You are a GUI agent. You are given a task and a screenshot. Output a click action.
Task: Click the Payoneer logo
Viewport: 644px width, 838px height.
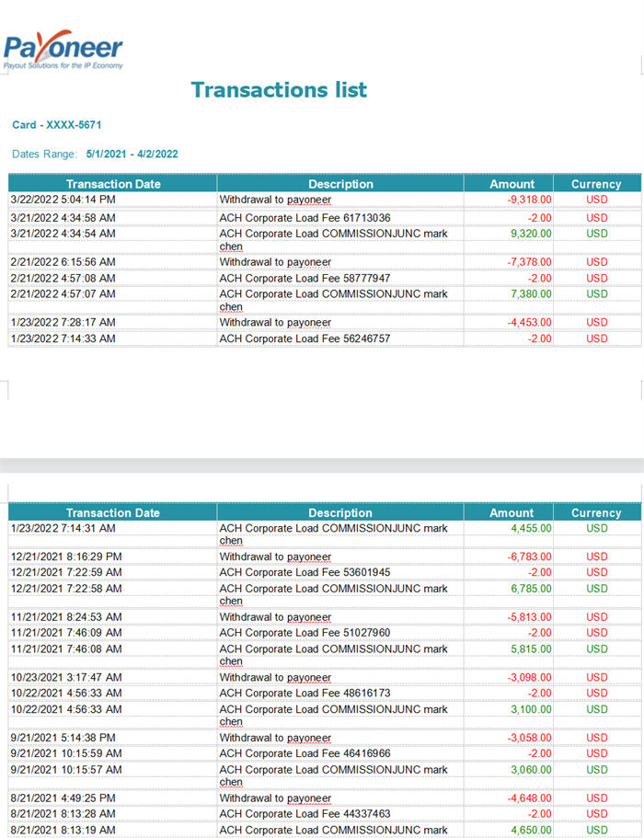click(x=63, y=49)
